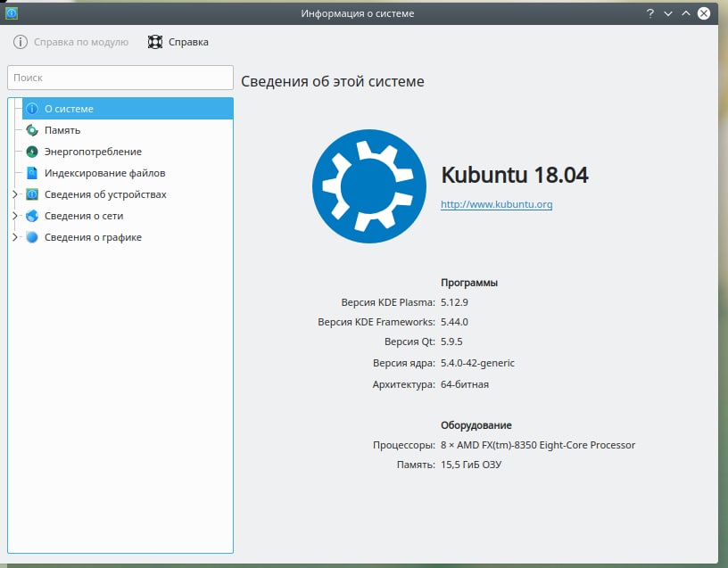Click kernel version 5.4.0-42-generic
The image size is (728, 568).
coord(477,363)
